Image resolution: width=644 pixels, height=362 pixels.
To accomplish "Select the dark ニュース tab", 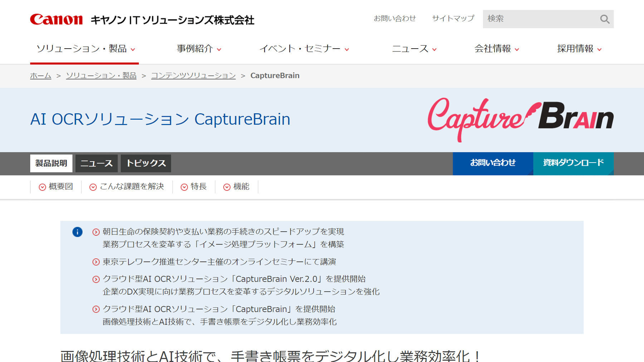I will pos(97,163).
